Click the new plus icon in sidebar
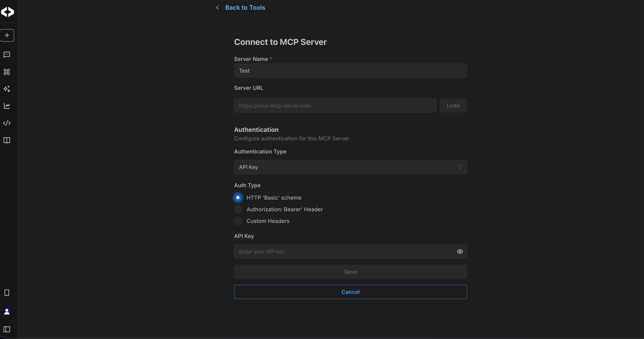 click(x=7, y=35)
